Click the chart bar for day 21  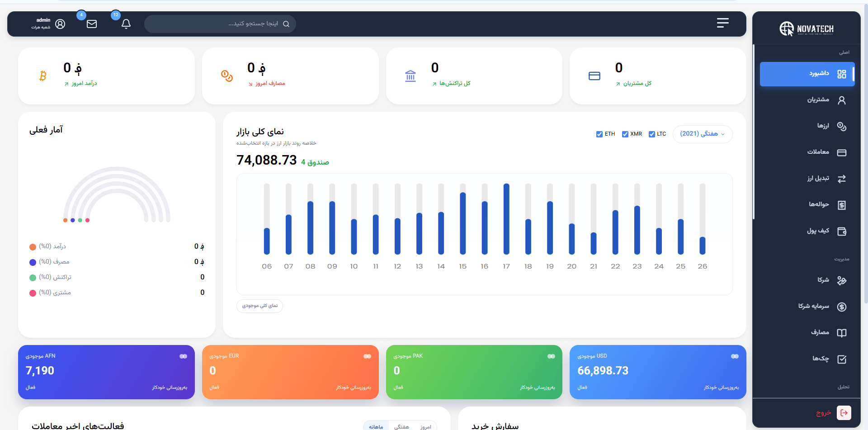pos(594,243)
